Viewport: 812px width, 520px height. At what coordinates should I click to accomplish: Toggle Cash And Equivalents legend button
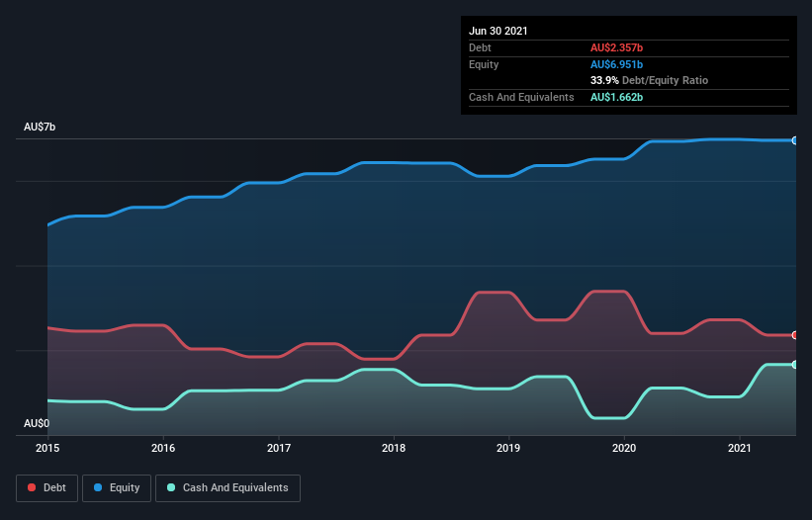pos(227,488)
